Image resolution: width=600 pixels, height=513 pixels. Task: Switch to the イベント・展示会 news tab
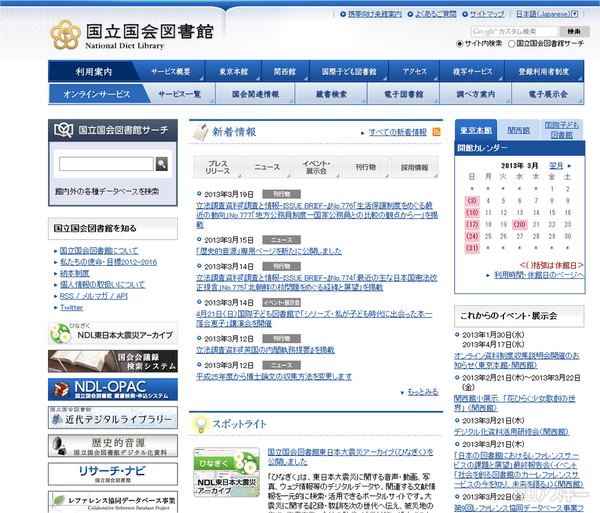(316, 167)
